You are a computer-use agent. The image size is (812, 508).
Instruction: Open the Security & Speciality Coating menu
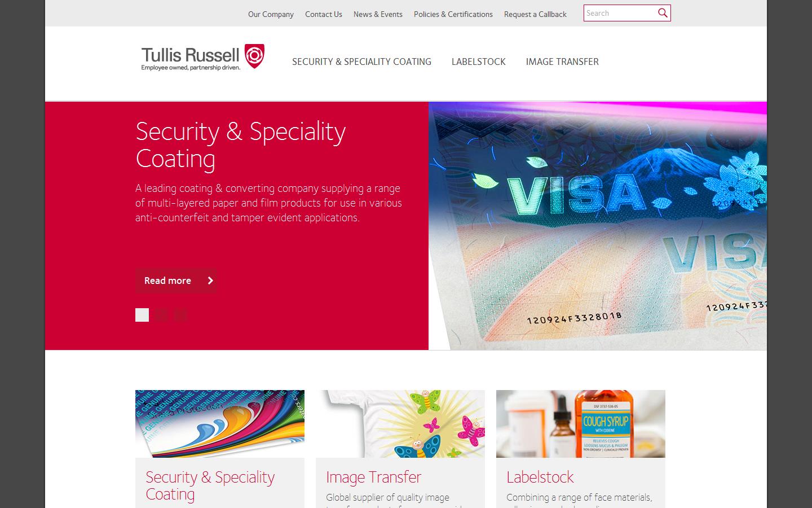coord(361,62)
